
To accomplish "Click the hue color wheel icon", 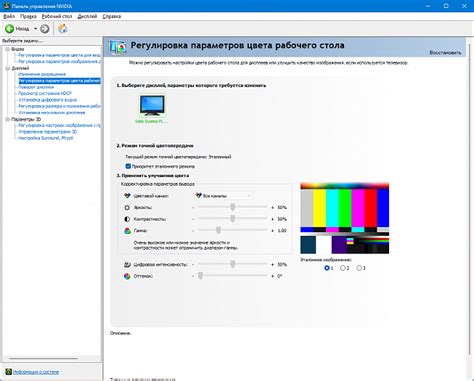I will pos(127,276).
